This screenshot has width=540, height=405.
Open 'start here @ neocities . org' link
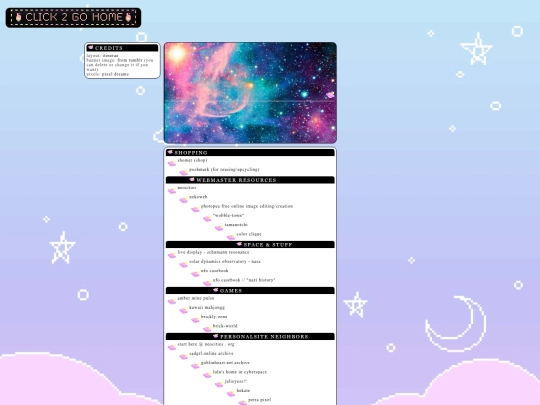206,344
